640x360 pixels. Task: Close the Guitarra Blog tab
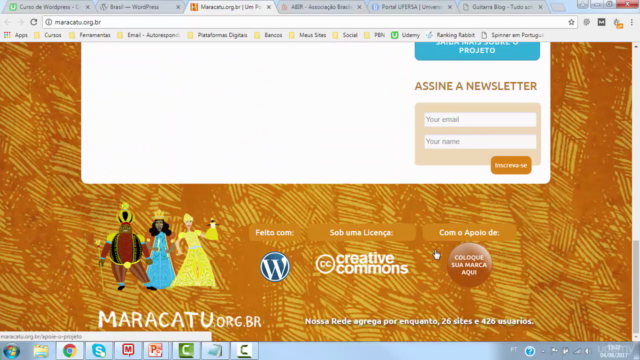click(x=540, y=7)
